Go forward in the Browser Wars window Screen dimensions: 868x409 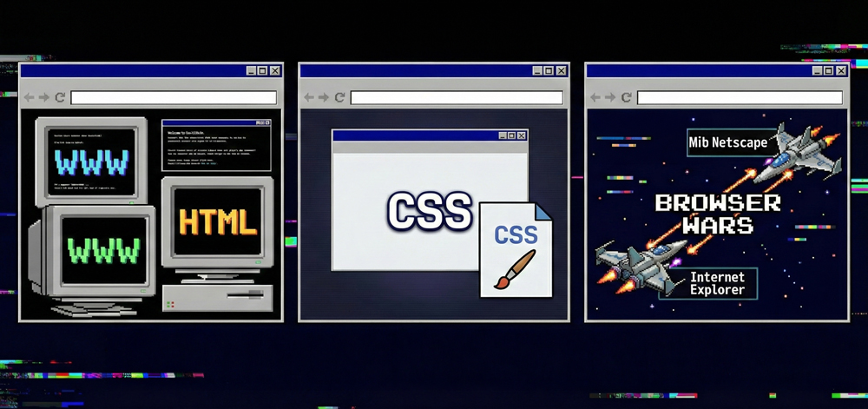point(610,97)
